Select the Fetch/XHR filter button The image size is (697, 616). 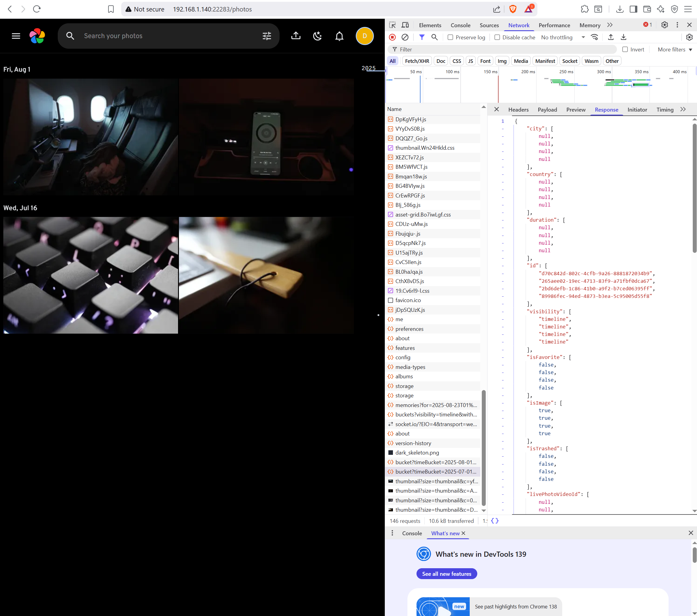click(x=417, y=61)
